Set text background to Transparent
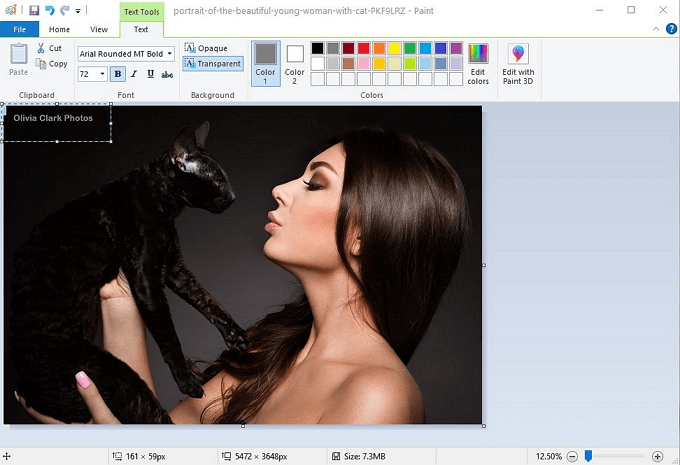 click(x=212, y=64)
